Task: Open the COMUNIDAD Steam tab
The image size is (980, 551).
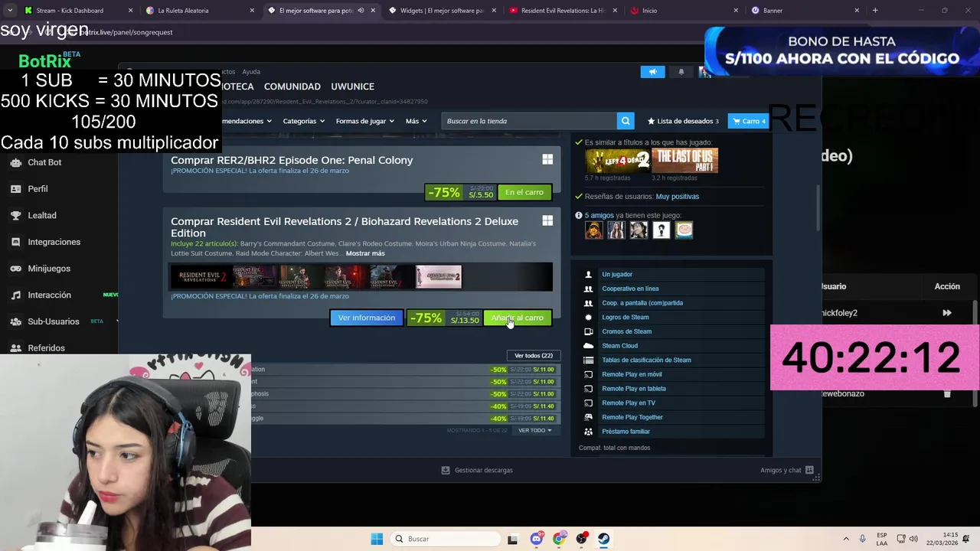Action: click(292, 86)
